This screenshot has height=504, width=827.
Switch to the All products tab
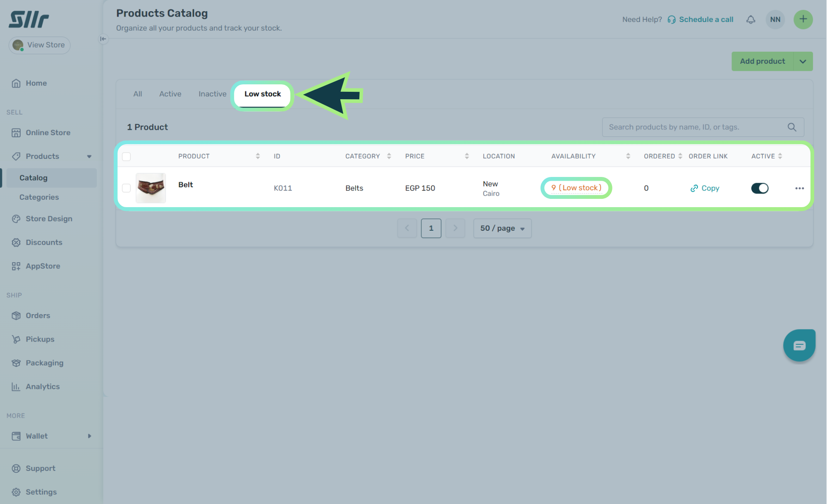(137, 94)
